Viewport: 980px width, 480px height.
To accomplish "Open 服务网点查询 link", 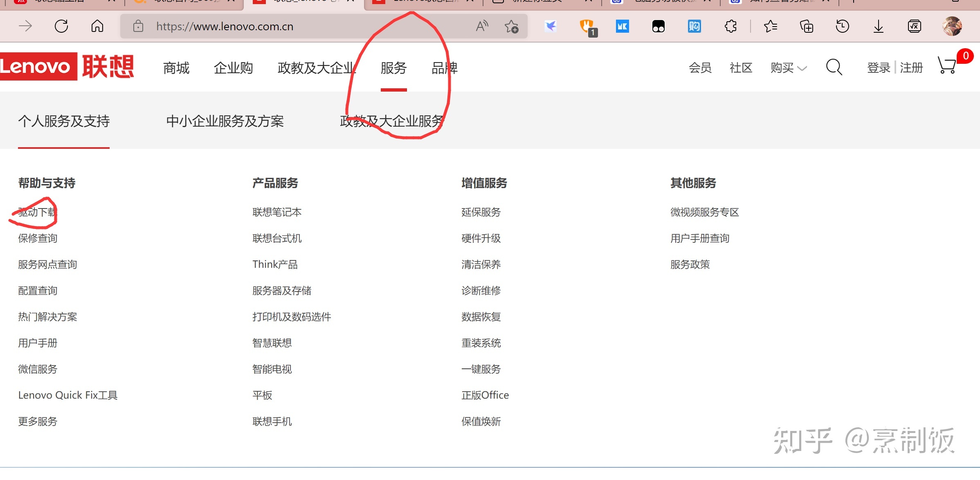I will [47, 265].
